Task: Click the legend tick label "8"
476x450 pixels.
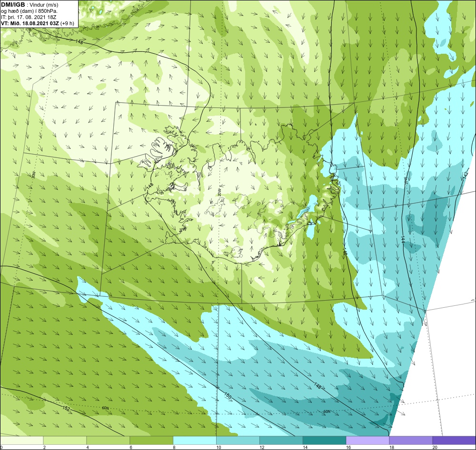Action: point(174,447)
